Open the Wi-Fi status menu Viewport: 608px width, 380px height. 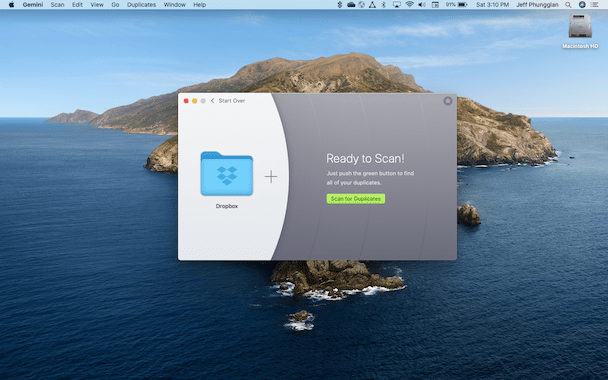(x=409, y=5)
